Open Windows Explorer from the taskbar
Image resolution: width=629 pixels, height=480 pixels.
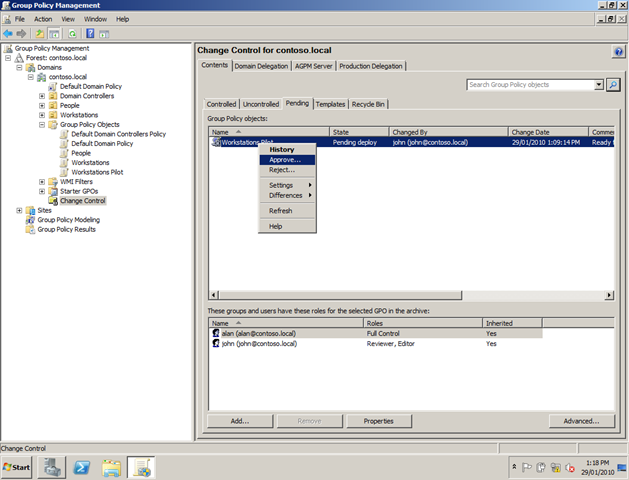point(112,466)
